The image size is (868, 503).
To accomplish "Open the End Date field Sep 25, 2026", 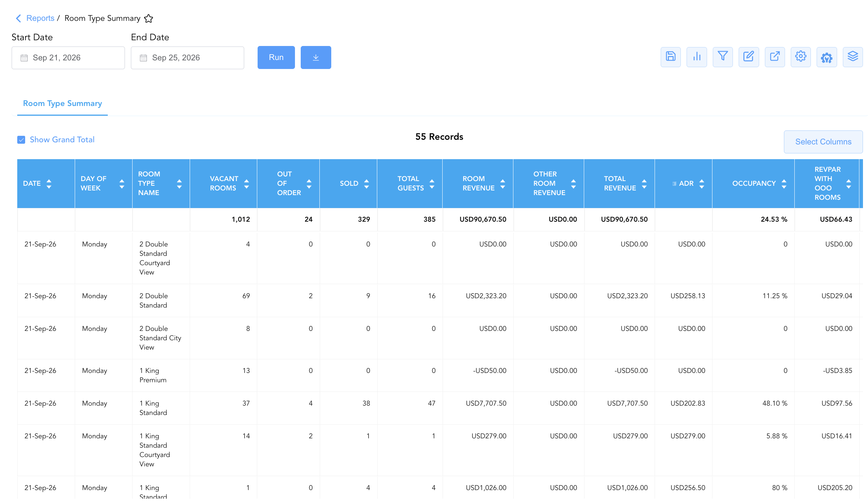I will (188, 58).
